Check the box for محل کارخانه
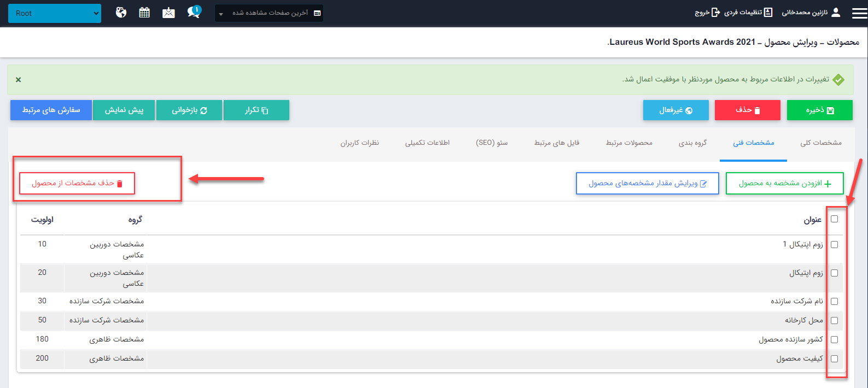Viewport: 868px width, 388px height. coord(834,320)
